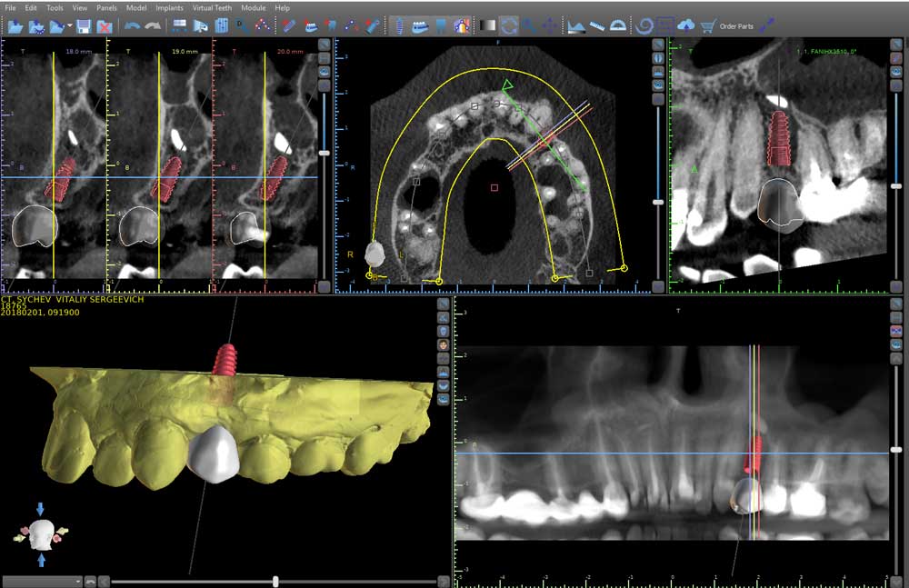Click the Save floppy disk icon
Image resolution: width=909 pixels, height=588 pixels.
(x=84, y=26)
